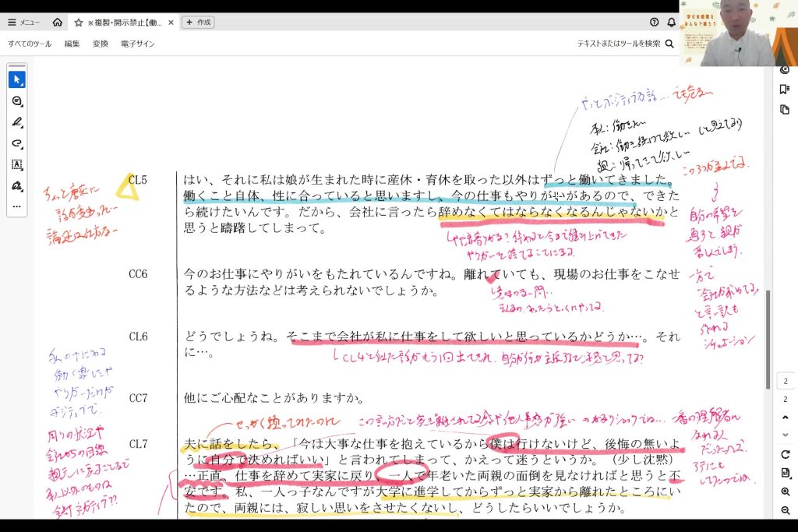This screenshot has height=532, width=798.
Task: Select the text box tool
Action: [x=16, y=164]
